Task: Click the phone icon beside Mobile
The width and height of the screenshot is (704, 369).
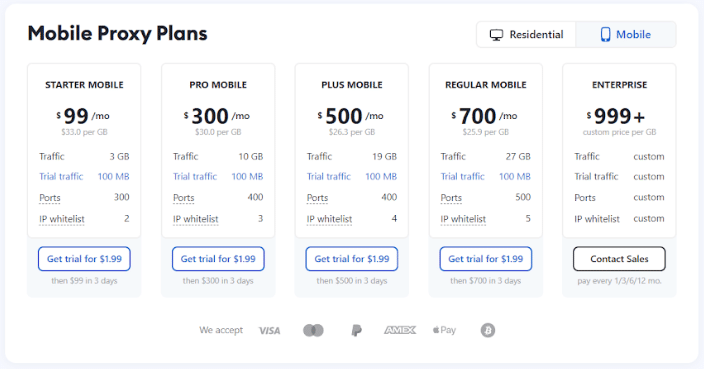Action: (x=606, y=35)
